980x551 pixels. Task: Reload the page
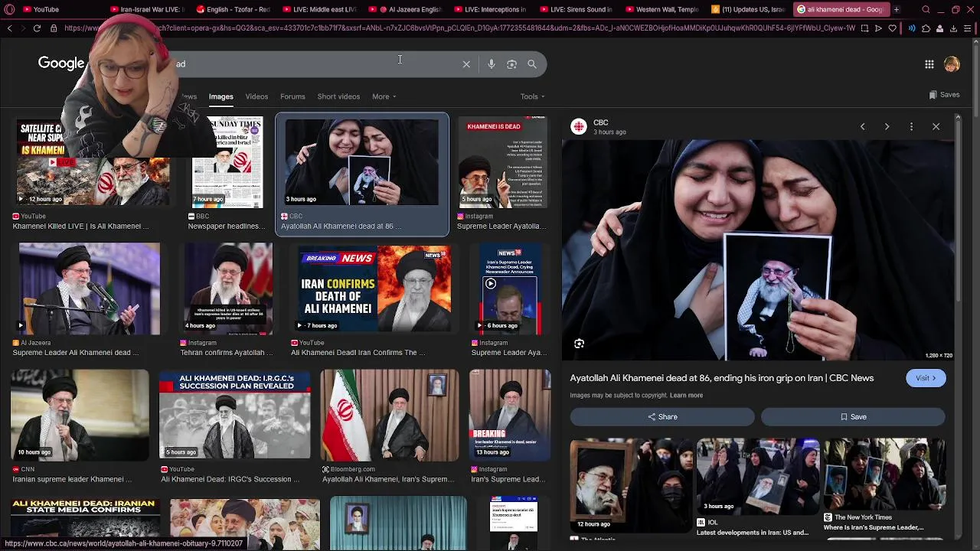(37, 28)
